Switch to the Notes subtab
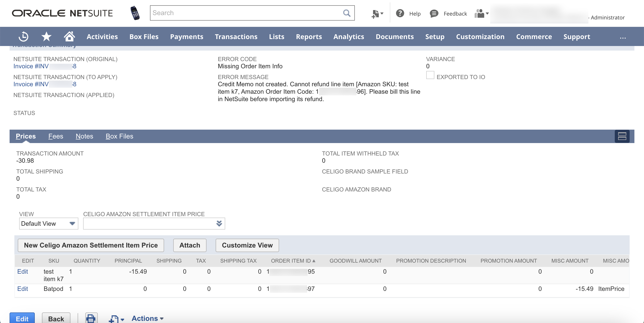The width and height of the screenshot is (644, 323). (84, 136)
